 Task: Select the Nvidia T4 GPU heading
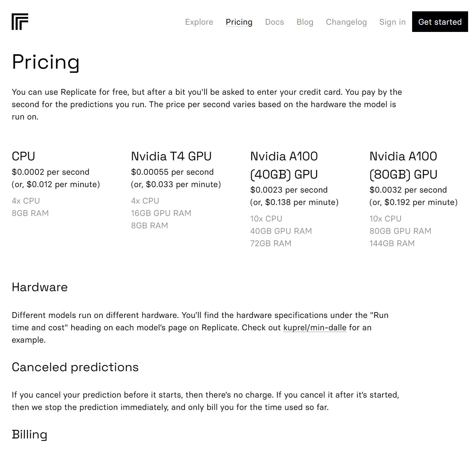pyautogui.click(x=171, y=156)
